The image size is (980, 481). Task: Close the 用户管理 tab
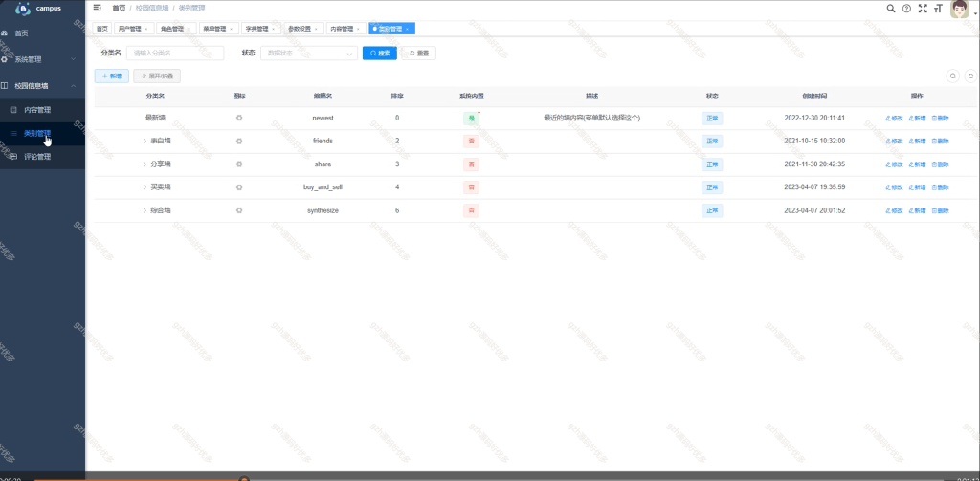(146, 29)
